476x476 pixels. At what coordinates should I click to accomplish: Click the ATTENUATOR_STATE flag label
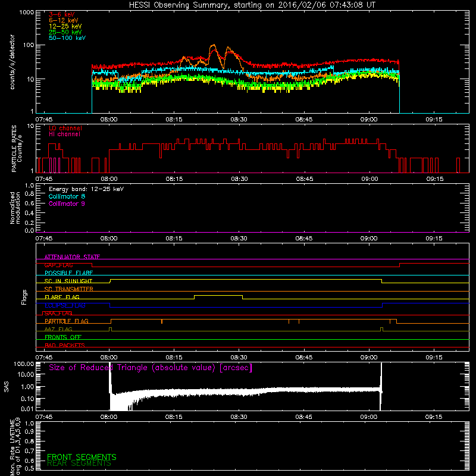[x=72, y=257]
